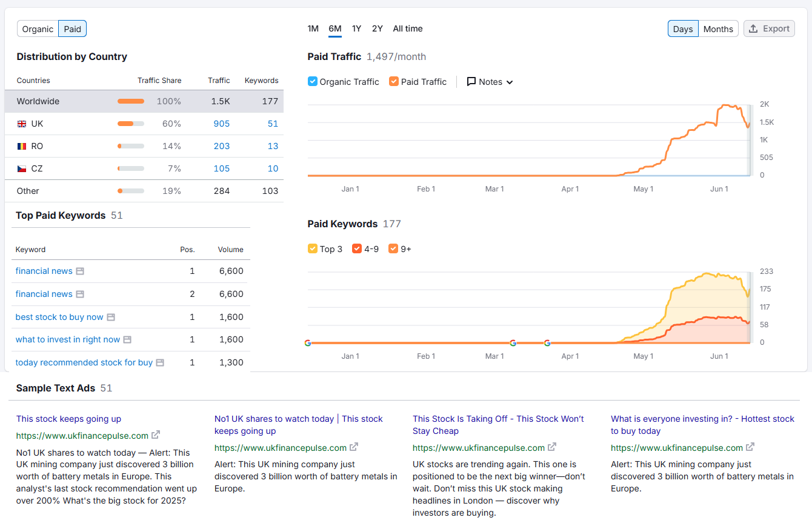Select the 1Y time range tab
The height and width of the screenshot is (526, 812).
coord(356,28)
